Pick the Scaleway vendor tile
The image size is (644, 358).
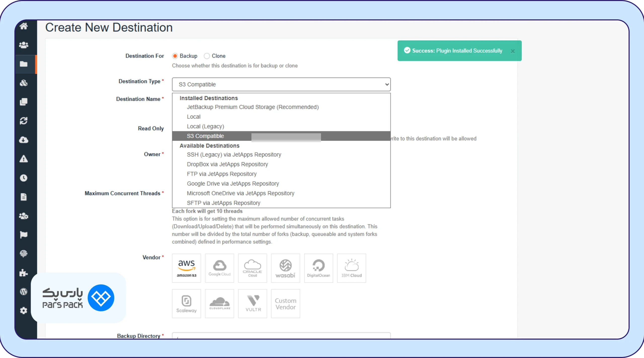tap(186, 304)
